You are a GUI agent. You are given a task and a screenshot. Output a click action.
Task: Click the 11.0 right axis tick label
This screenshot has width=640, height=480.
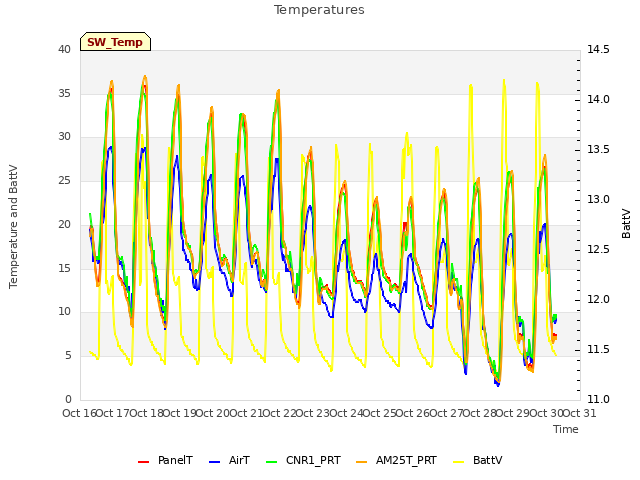(598, 399)
